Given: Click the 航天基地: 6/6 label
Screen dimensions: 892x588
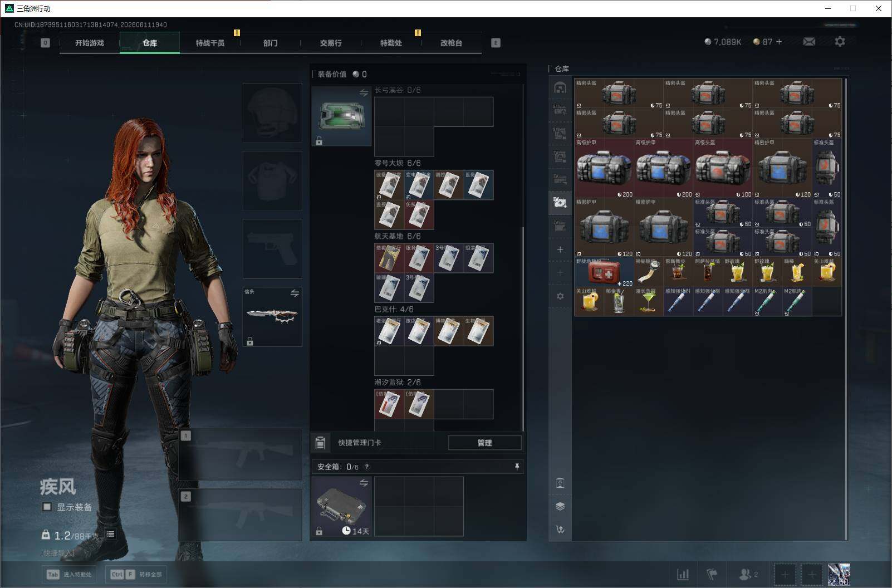Looking at the screenshot, I should coord(398,236).
